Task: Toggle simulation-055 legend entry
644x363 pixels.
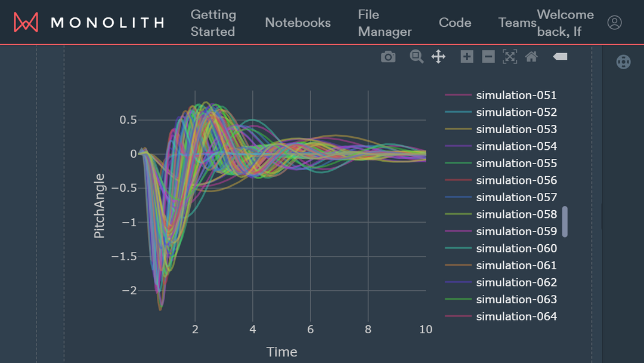Action: click(x=516, y=163)
